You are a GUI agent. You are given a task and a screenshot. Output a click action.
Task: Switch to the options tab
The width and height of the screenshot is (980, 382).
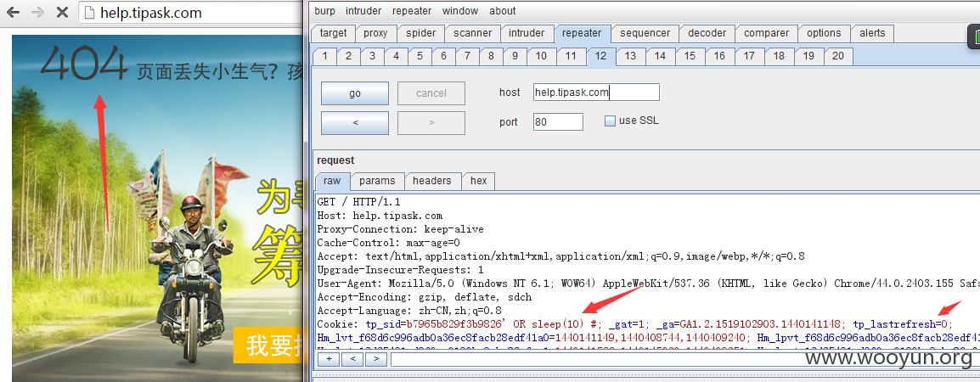pyautogui.click(x=824, y=33)
